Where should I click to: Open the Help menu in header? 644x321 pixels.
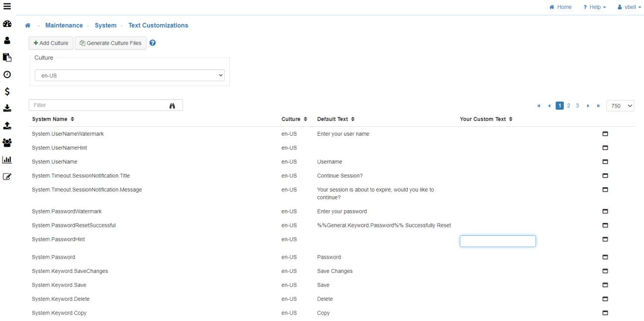594,7
